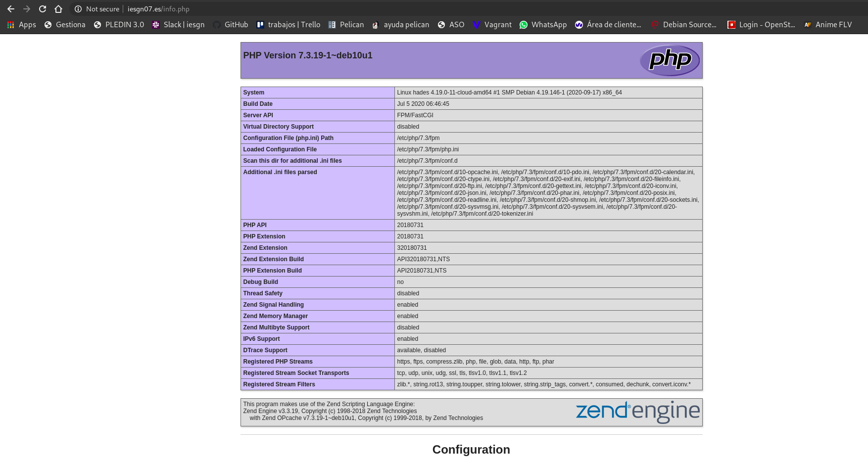868x464 pixels.
Task: Open the Apps grid on the bookmarks bar
Action: pos(10,24)
